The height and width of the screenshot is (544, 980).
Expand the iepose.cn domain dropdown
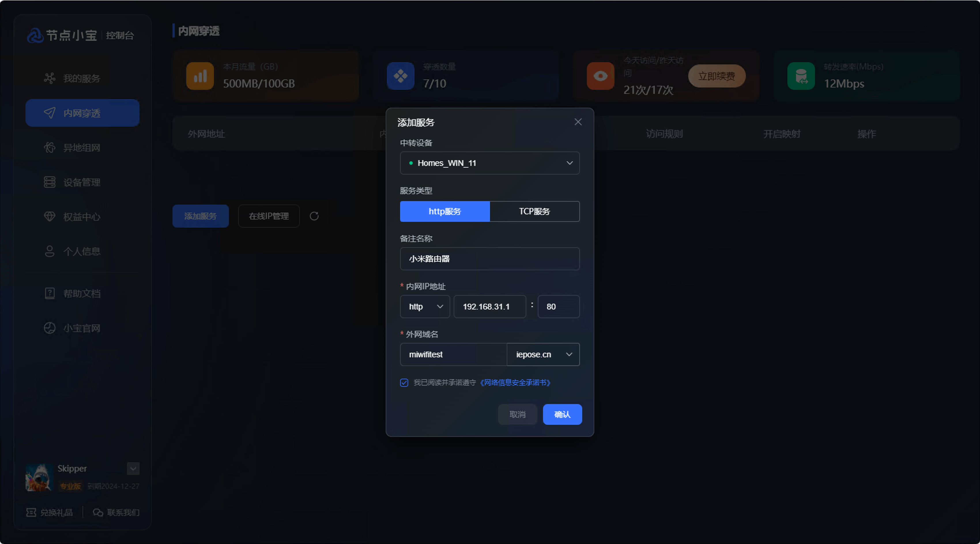(x=543, y=355)
